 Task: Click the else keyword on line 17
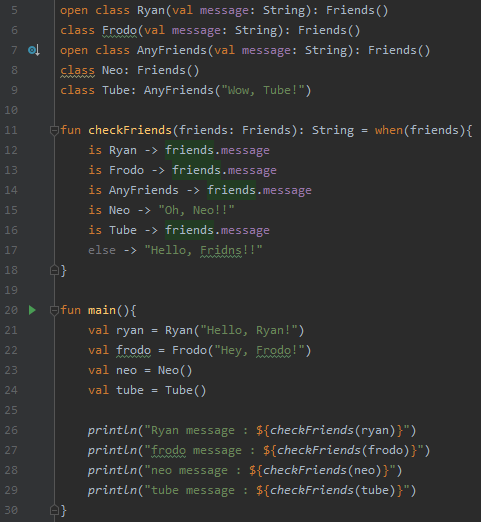(102, 250)
